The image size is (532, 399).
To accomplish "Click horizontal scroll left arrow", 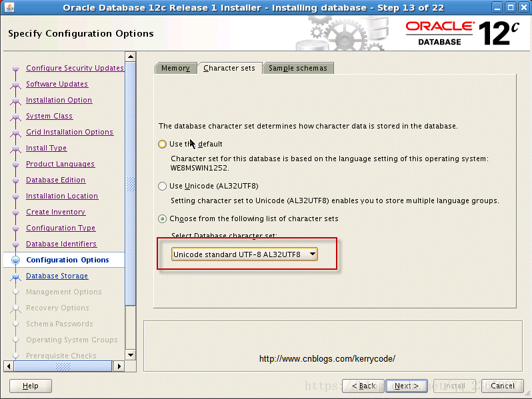I will (x=9, y=366).
